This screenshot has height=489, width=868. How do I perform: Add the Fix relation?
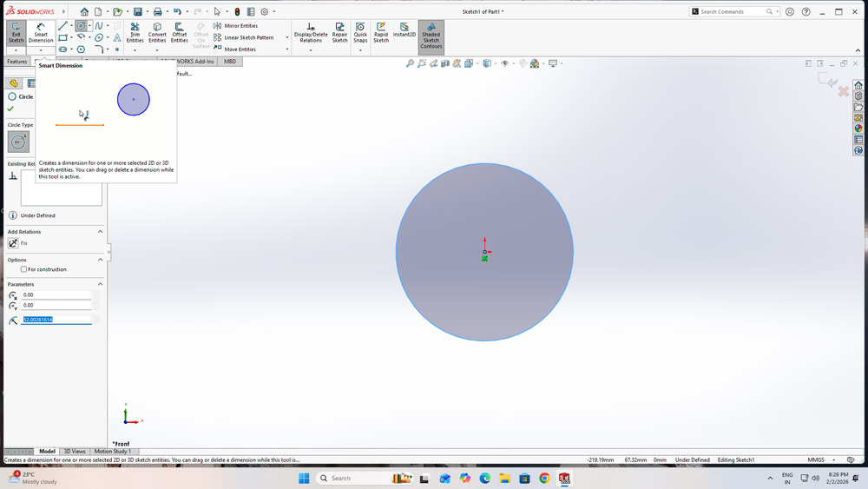(13, 243)
